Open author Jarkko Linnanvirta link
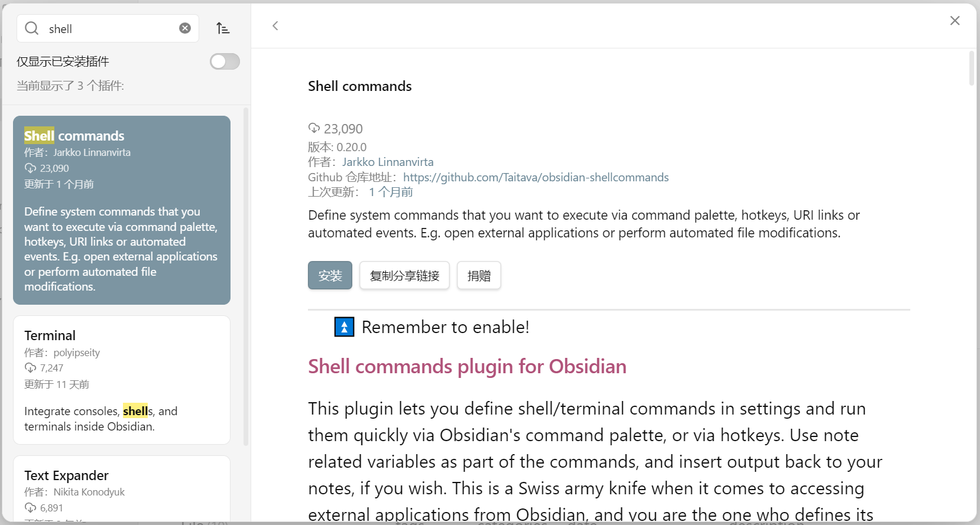This screenshot has height=525, width=980. pos(388,162)
